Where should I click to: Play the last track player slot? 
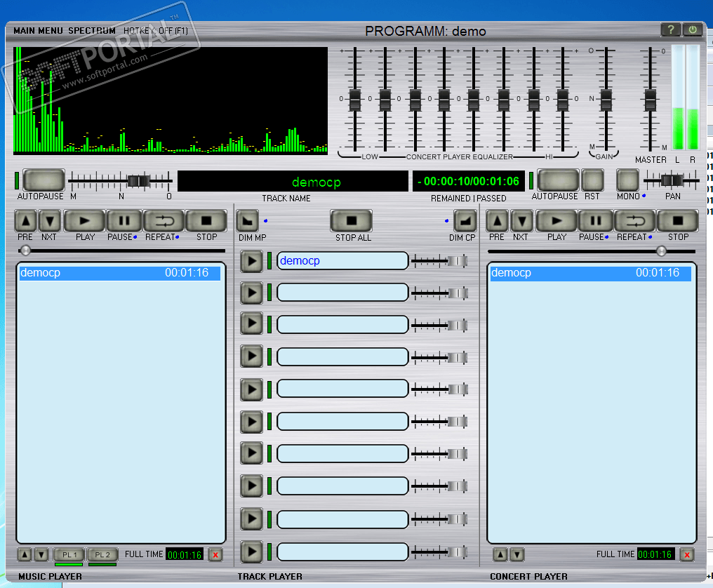point(251,552)
